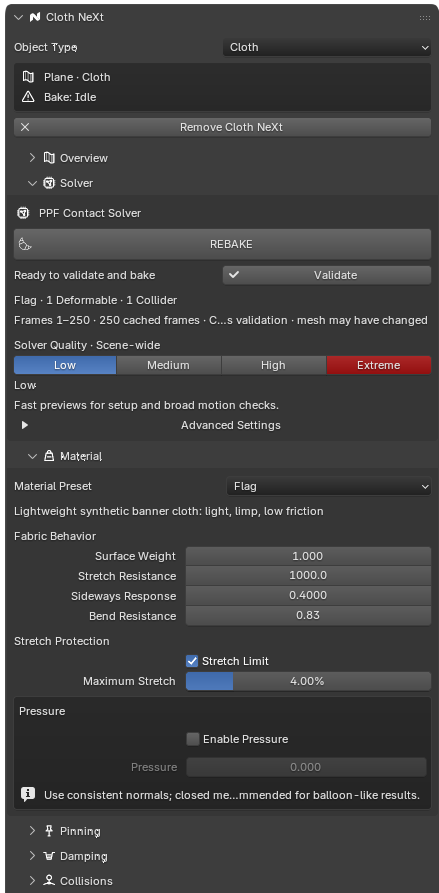
Task: Click the Maximum Stretch slider
Action: tap(308, 681)
